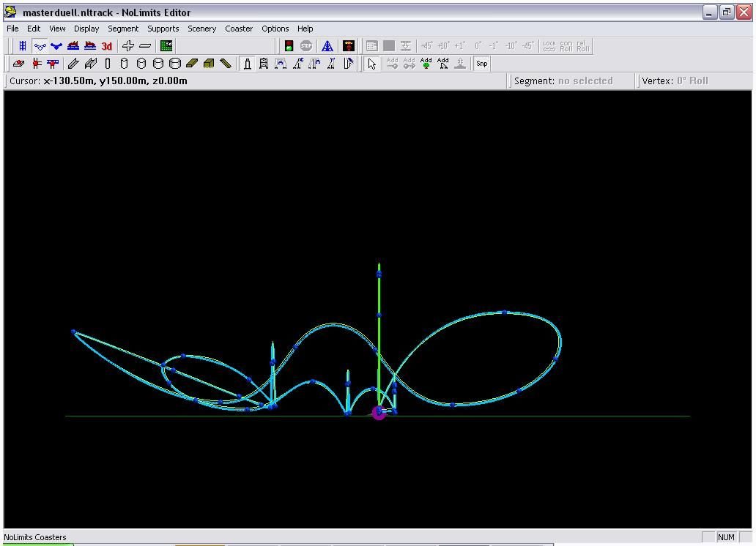
Task: Select the thick olive box beam icon
Action: coord(209,63)
